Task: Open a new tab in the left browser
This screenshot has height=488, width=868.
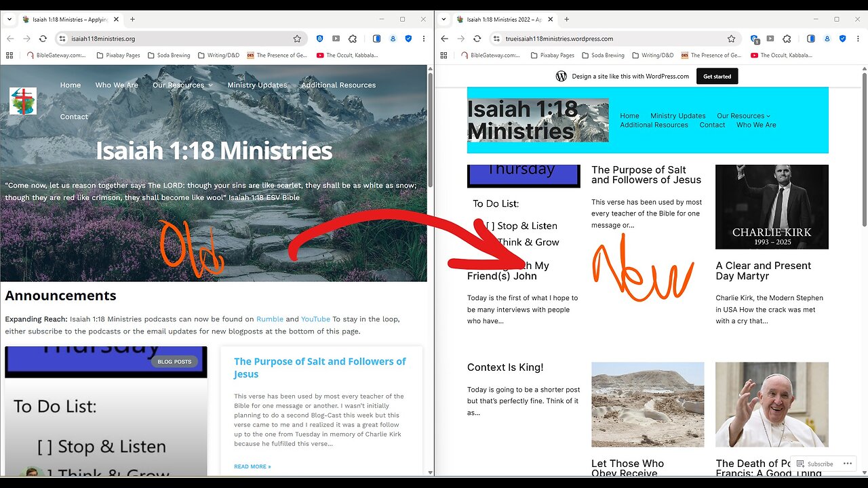Action: [x=132, y=20]
